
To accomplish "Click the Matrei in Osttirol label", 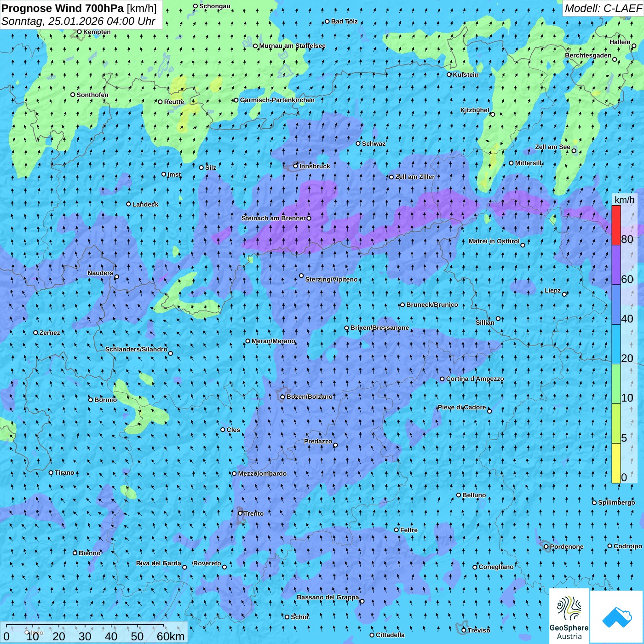I will 494,241.
